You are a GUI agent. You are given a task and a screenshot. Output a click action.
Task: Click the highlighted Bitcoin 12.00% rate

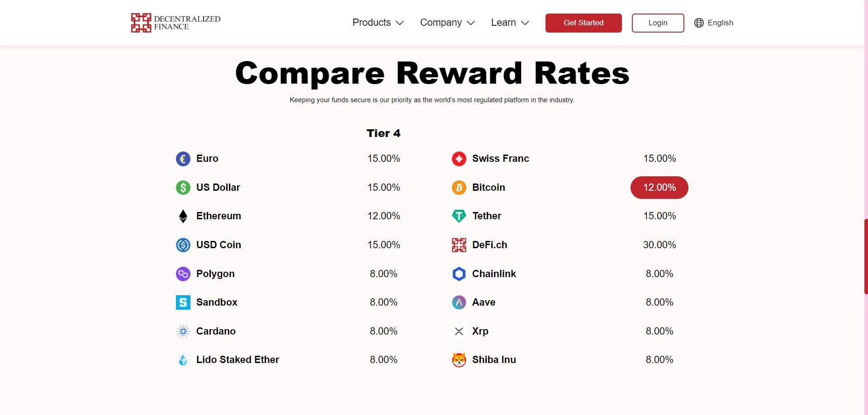click(x=659, y=188)
